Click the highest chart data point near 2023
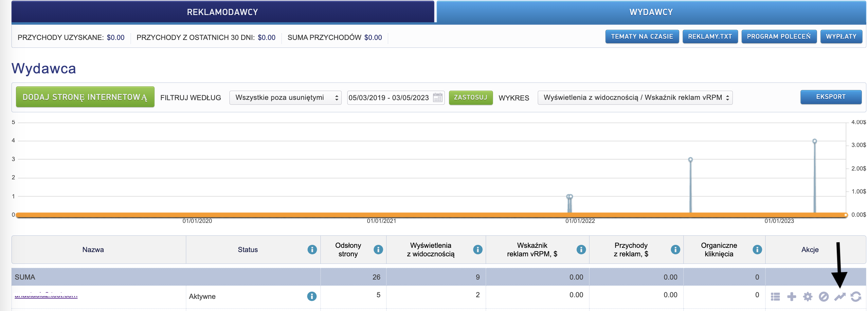Viewport: 868px width, 311px height. (814, 141)
